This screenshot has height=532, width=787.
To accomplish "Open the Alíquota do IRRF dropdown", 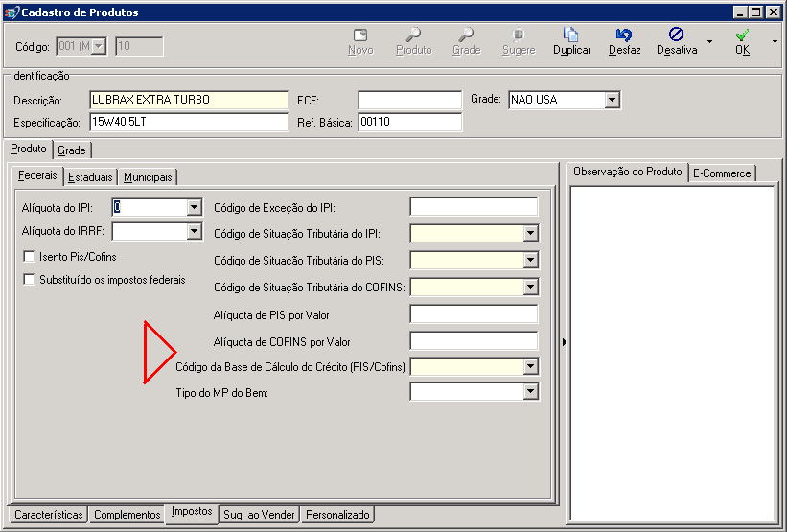I will [195, 231].
